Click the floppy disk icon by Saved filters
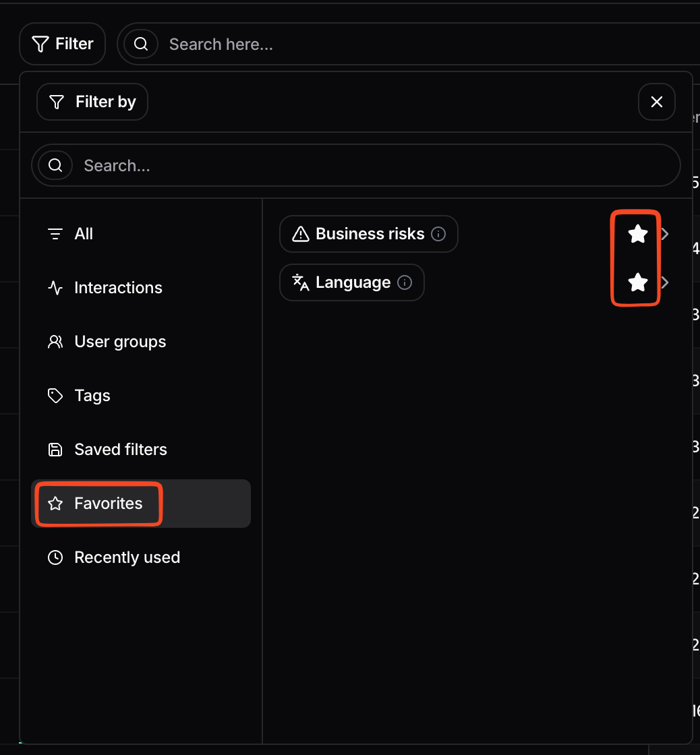 55,450
